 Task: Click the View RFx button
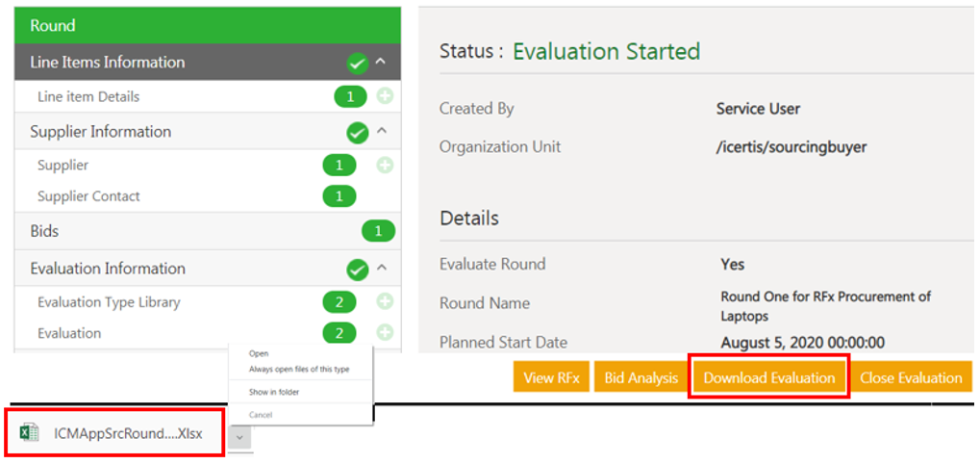click(551, 378)
